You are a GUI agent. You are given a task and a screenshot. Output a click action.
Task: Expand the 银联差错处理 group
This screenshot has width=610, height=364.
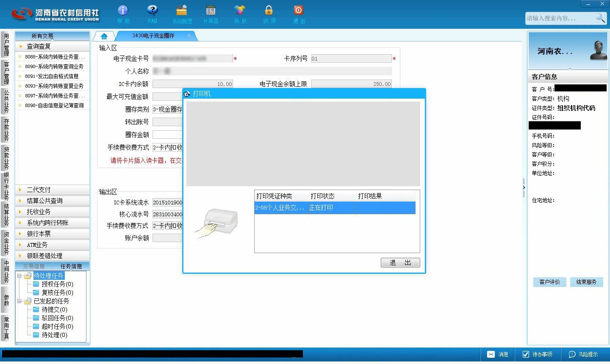point(53,256)
